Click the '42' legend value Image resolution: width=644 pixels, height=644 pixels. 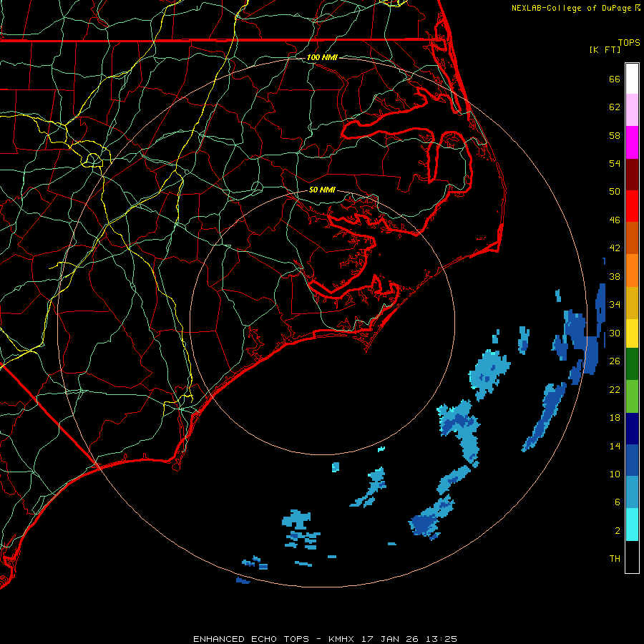pyautogui.click(x=615, y=248)
